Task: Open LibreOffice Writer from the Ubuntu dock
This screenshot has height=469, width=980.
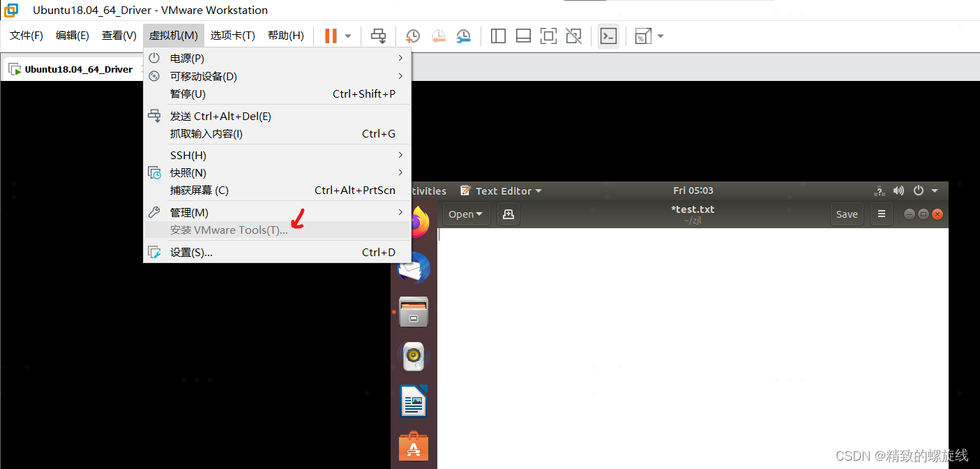Action: tap(414, 401)
